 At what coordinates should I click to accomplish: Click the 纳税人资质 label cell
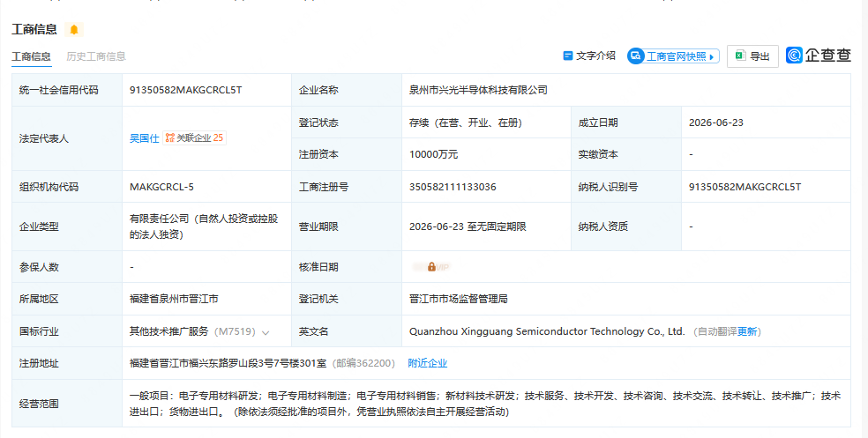click(626, 226)
